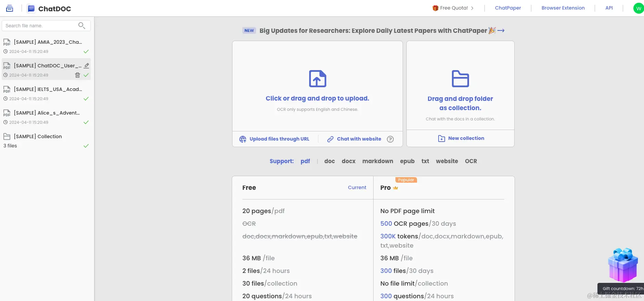Read the Big Updates for Researchers announcement
Viewport: 644px width, 301px height.
373,31
